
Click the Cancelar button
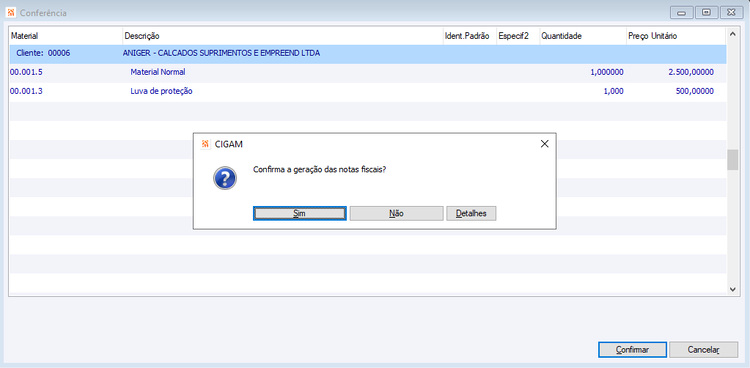704,350
